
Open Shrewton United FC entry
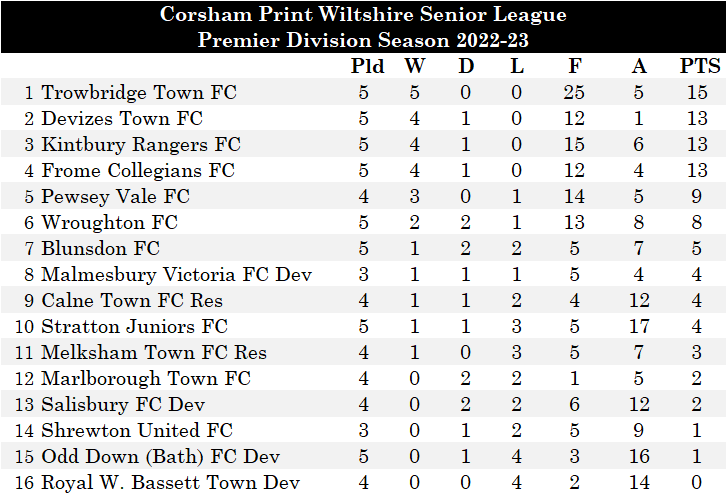coord(137,431)
